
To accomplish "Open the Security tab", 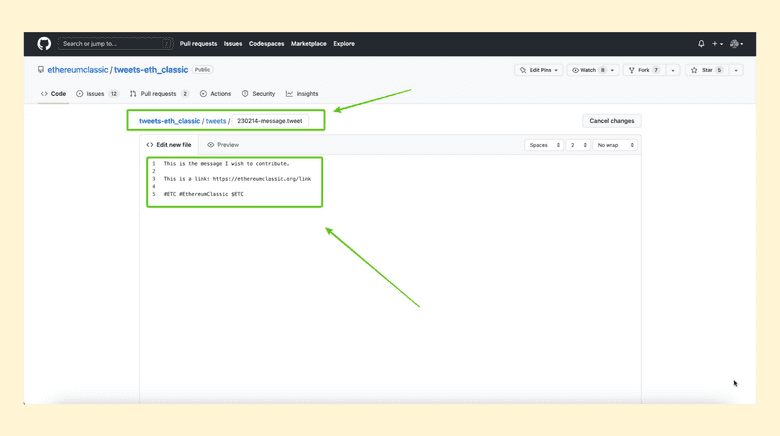I will point(258,94).
